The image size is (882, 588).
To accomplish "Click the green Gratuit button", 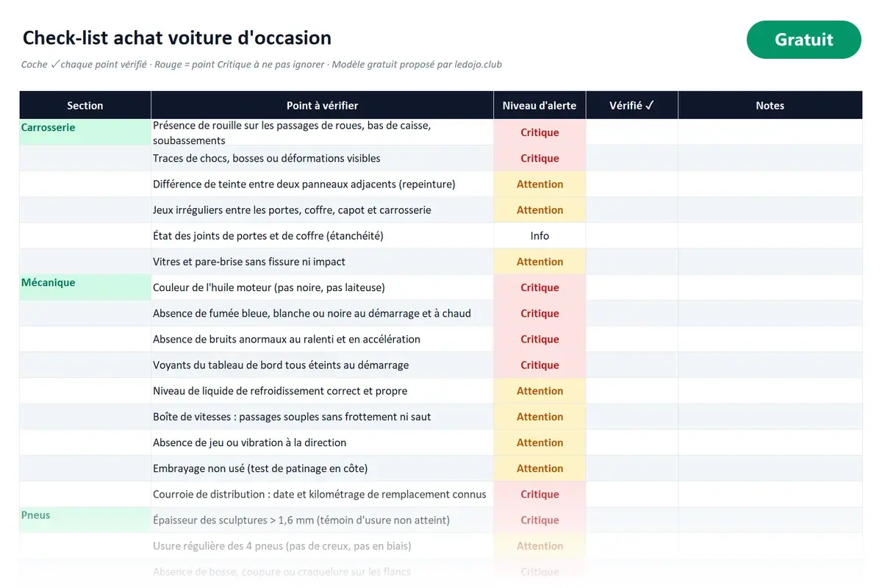I will [x=803, y=40].
